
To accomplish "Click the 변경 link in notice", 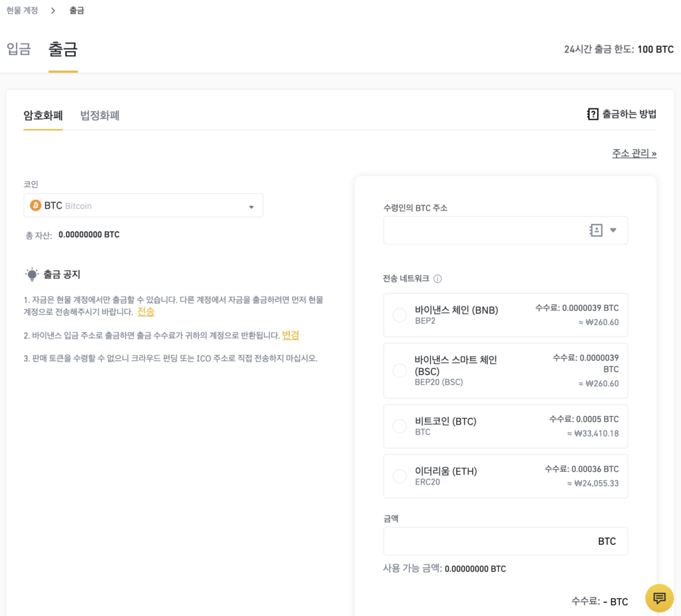I will (291, 335).
